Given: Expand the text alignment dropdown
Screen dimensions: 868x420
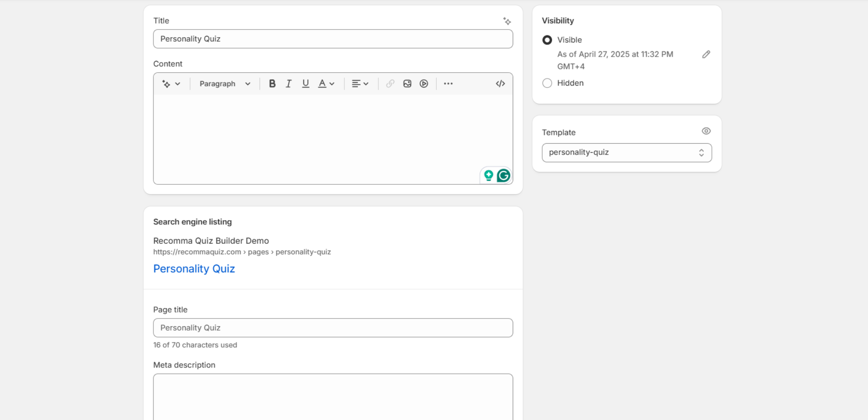Looking at the screenshot, I should tap(360, 84).
